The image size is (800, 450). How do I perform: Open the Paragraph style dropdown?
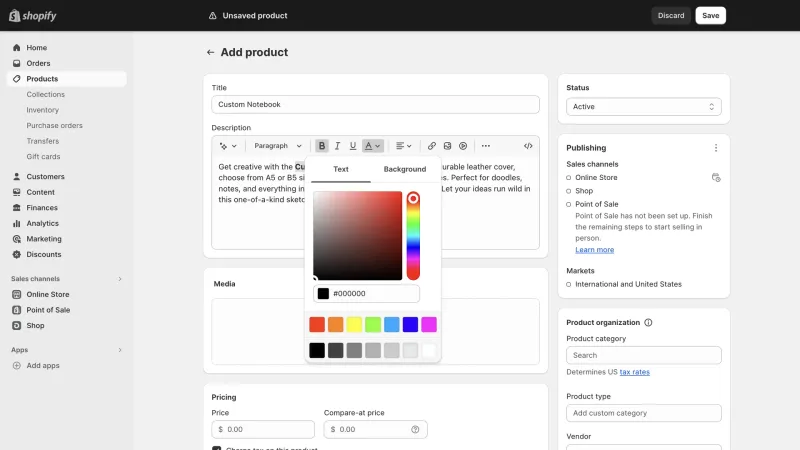pyautogui.click(x=278, y=146)
